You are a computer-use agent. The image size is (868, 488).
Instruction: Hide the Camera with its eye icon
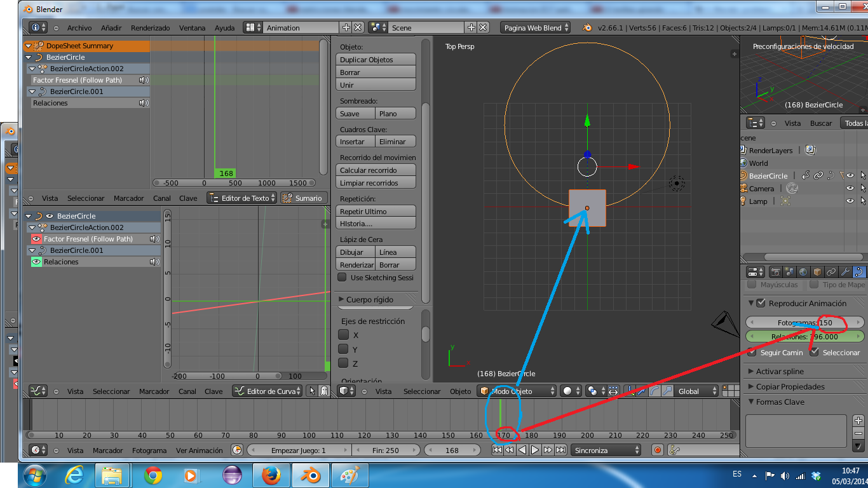point(850,188)
